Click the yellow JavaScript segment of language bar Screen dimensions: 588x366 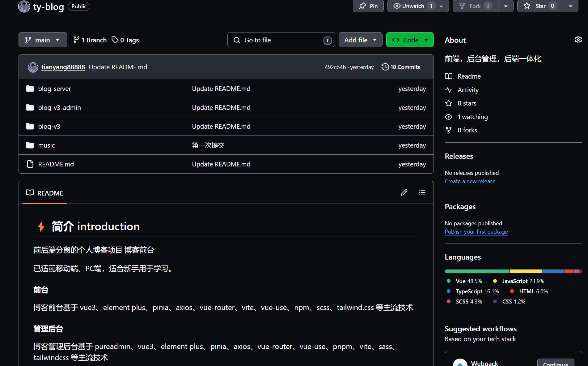pos(526,271)
